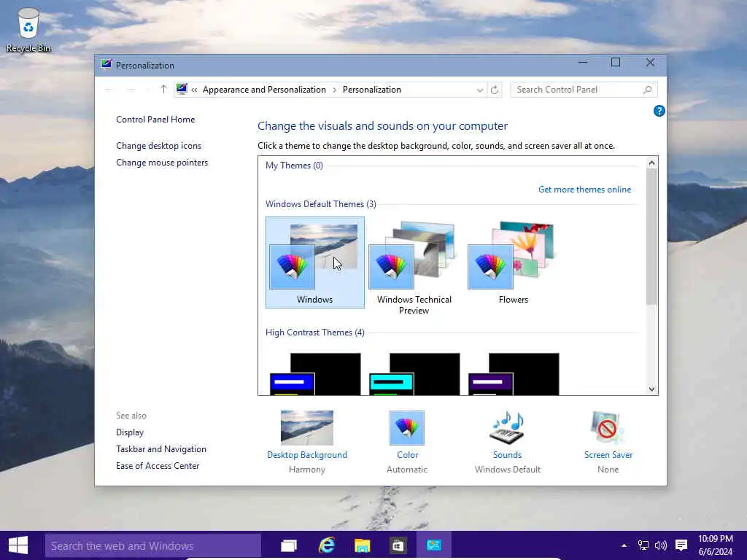Minimize the Personalization window
The image size is (747, 560).
pyautogui.click(x=583, y=63)
